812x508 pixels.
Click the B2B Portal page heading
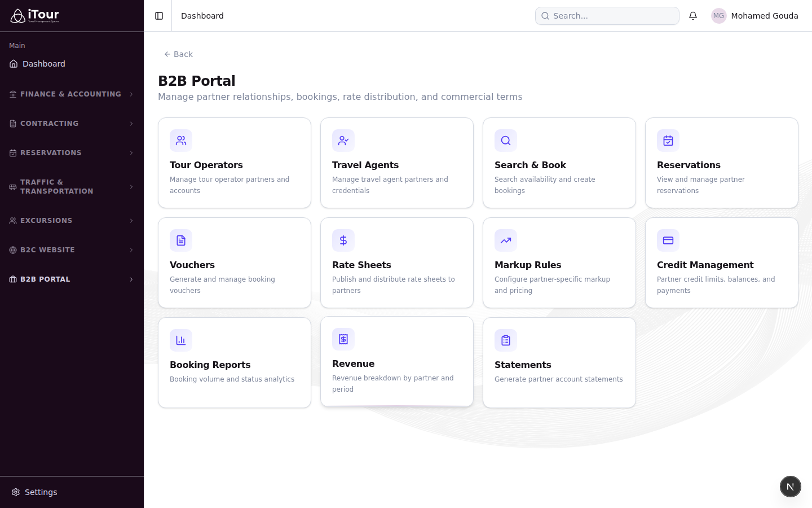tap(197, 81)
